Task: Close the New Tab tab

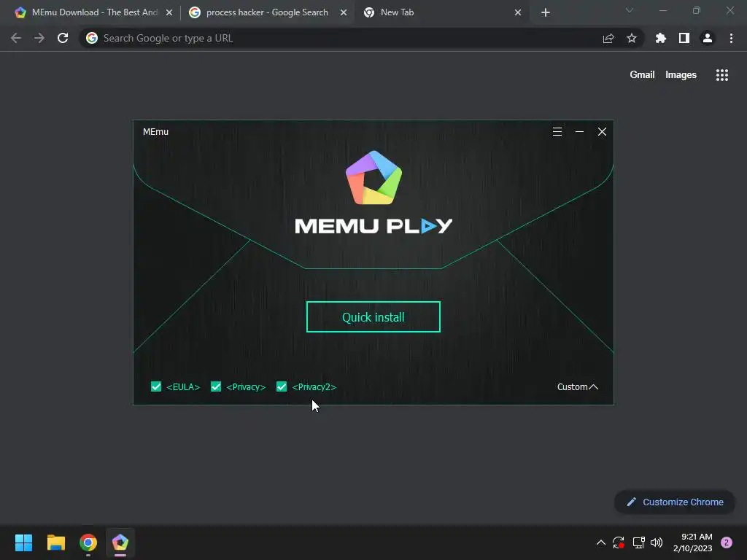Action: (x=518, y=12)
